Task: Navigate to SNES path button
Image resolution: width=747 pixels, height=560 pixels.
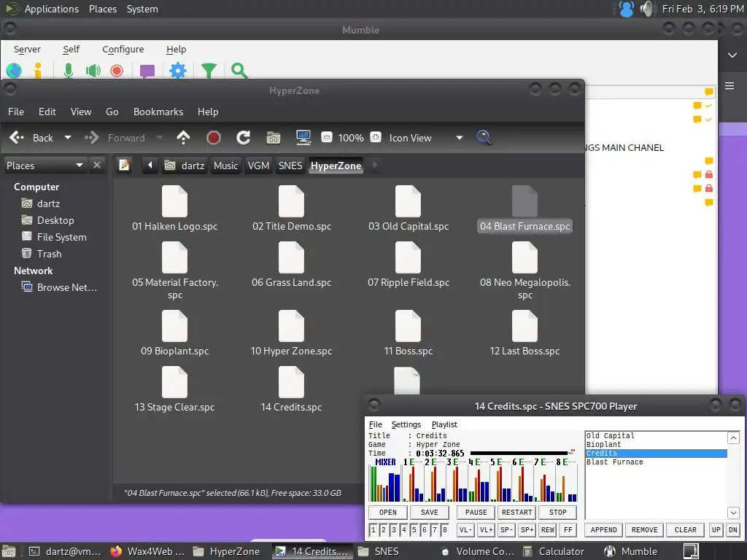Action: click(290, 166)
